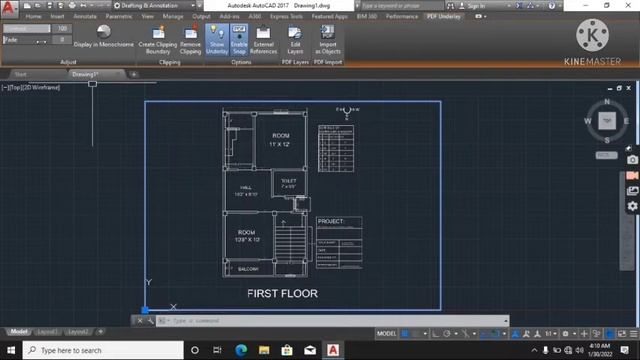640x360 pixels.
Task: Expand Sign In dropdown
Action: (x=509, y=6)
